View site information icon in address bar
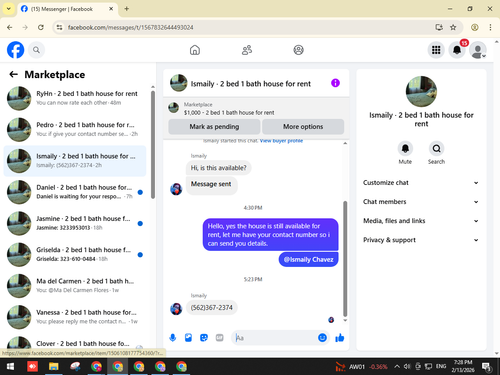 [x=59, y=27]
